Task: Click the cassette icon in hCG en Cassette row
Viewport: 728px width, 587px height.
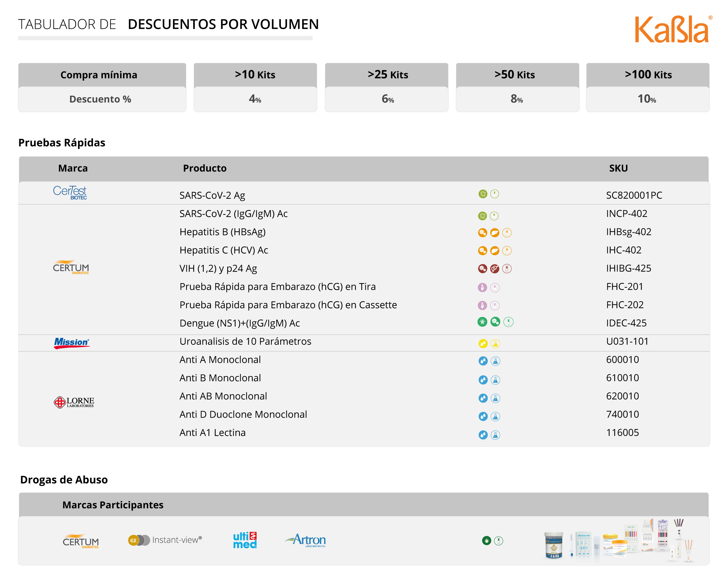Action: tap(495, 306)
